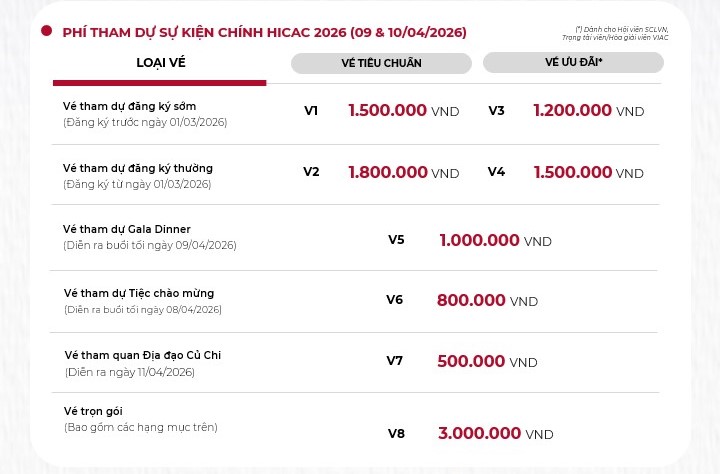This screenshot has width=720, height=474.
Task: Select the Vé tham dự Tiệc chào mừng row
Action: 139,293
